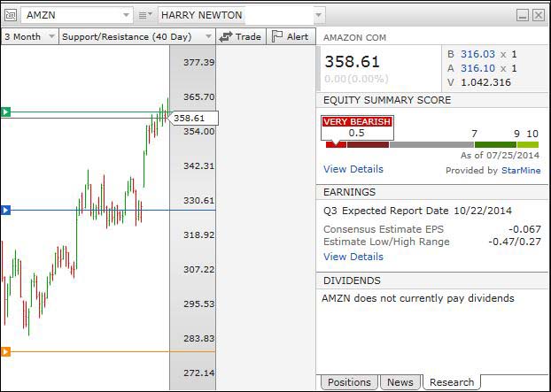Click the -0.067 consensus EPS value
The height and width of the screenshot is (392, 551).
[x=525, y=229]
